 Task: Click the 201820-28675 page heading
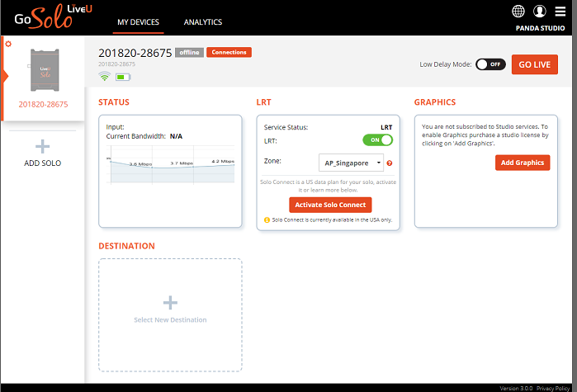[x=135, y=53]
